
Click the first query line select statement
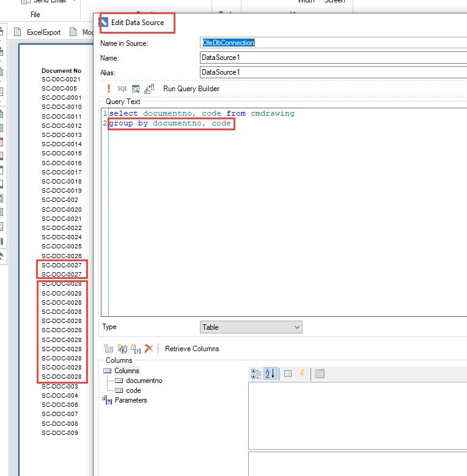pos(202,113)
